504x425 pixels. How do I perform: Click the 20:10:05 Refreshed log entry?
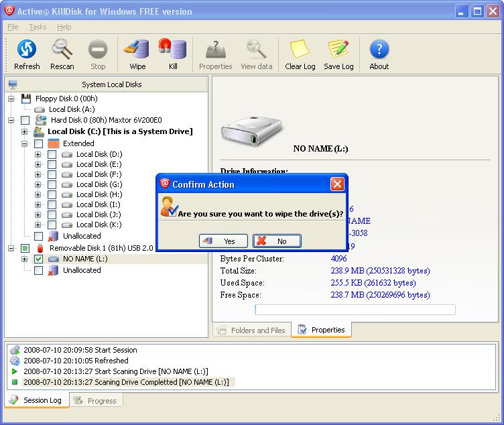click(x=76, y=361)
